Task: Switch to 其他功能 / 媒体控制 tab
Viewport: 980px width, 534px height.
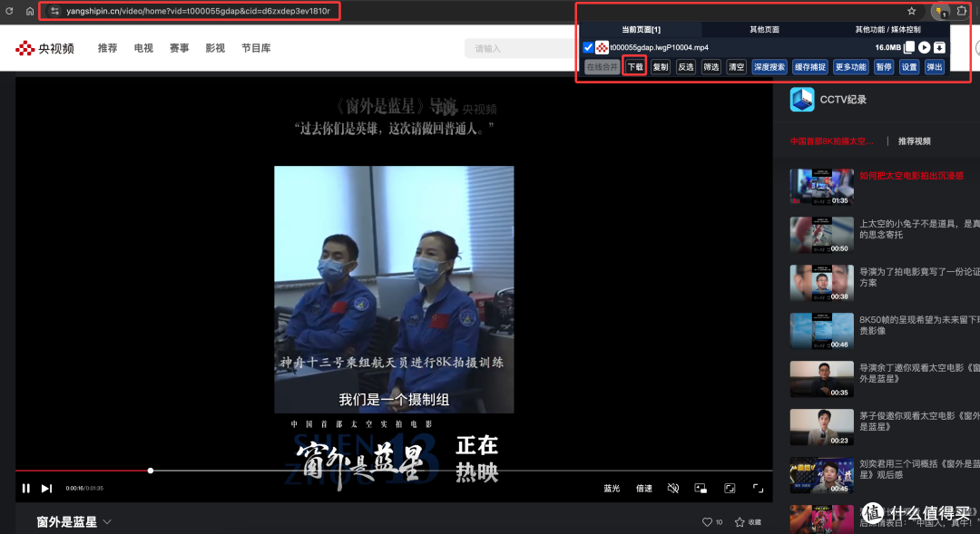Action: (x=887, y=29)
